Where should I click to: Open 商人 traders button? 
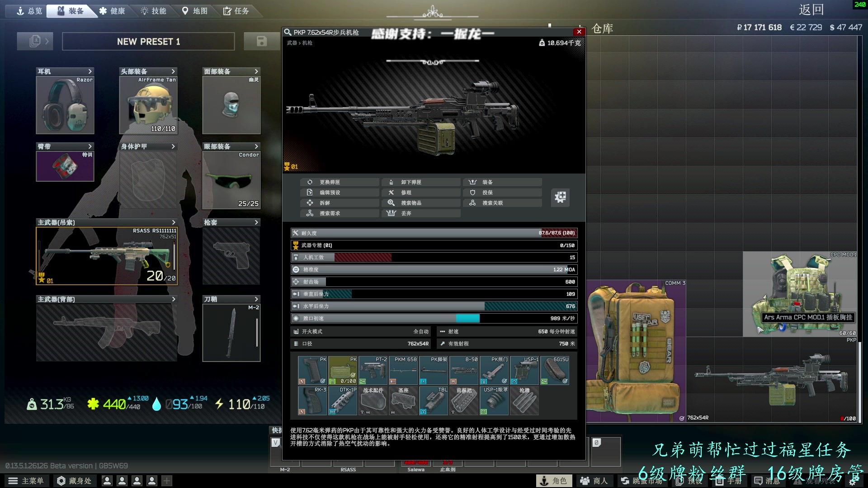(x=594, y=481)
